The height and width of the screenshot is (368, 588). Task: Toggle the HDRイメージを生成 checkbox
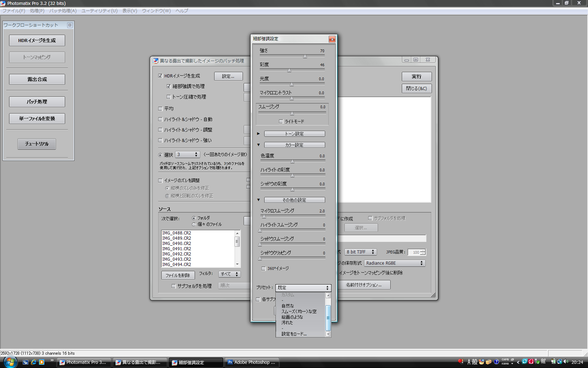click(160, 76)
